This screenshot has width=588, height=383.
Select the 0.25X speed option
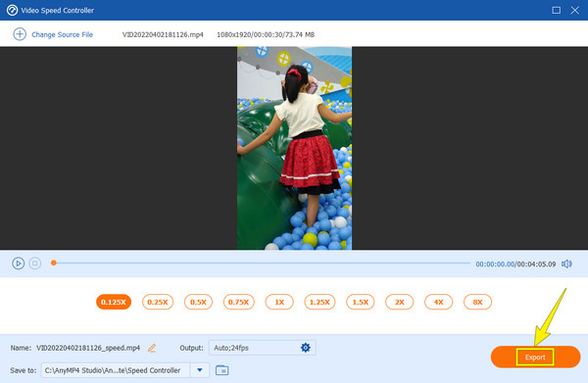pyautogui.click(x=158, y=302)
